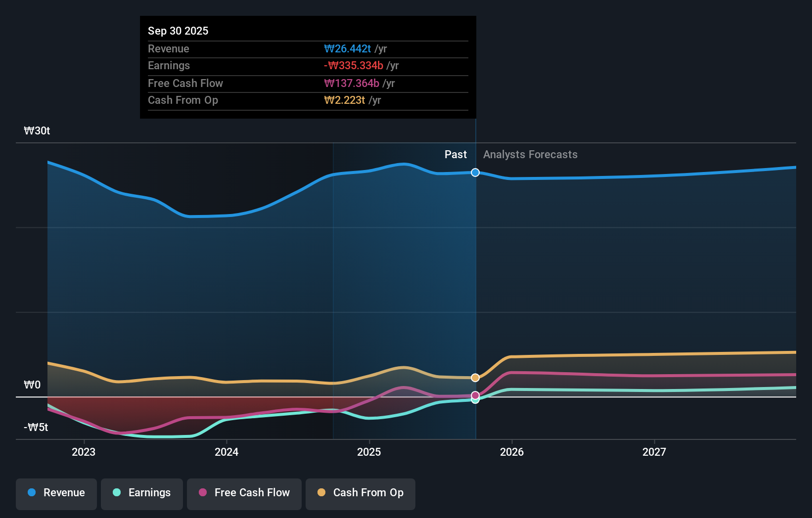Toggle the Revenue series visibility
Viewport: 812px width, 518px height.
coord(56,494)
